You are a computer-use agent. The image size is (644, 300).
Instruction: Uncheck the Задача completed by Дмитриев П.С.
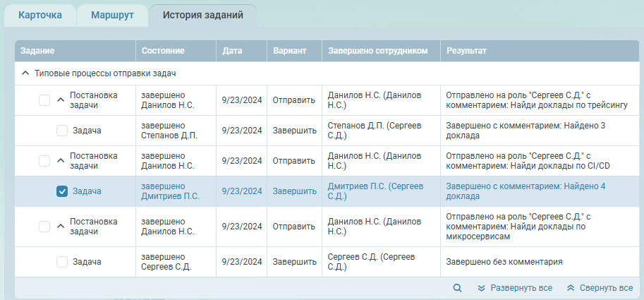pos(62,191)
